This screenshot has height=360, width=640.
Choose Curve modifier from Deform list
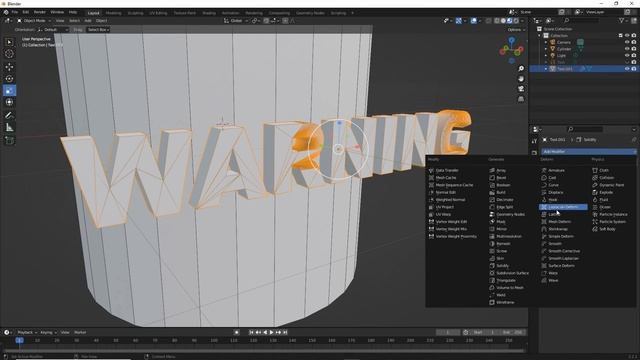[x=553, y=185]
